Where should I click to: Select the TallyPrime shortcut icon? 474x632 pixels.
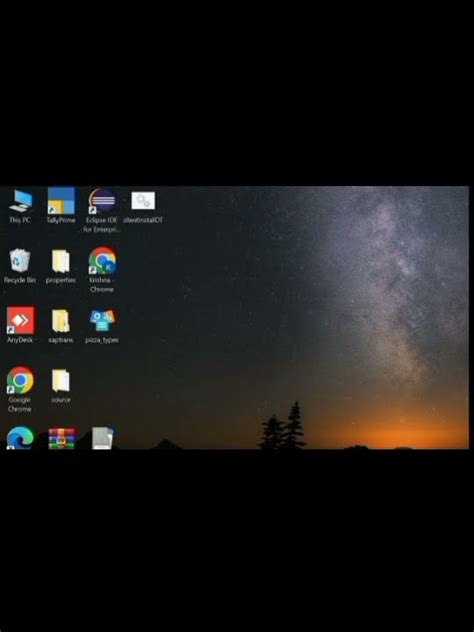pyautogui.click(x=61, y=206)
